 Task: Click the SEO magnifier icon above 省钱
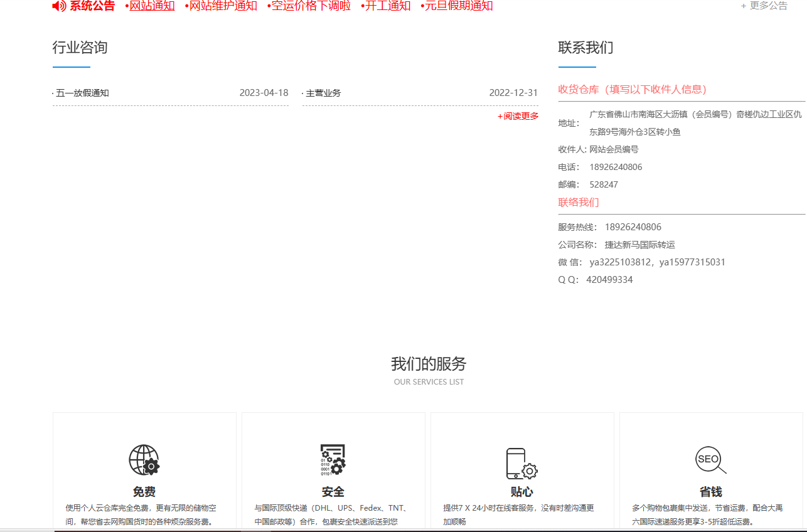coord(710,460)
